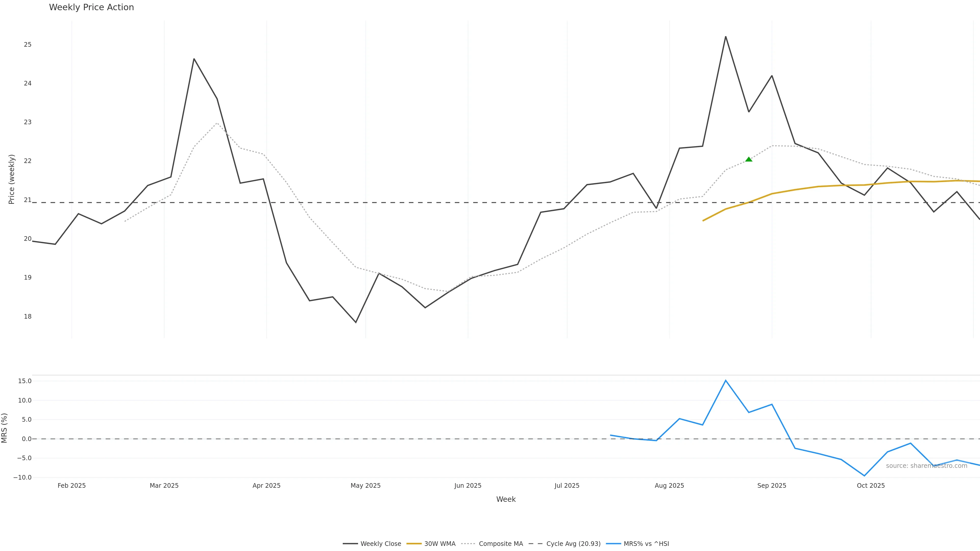Click the blue MRS% vs ^HSI legend swatch

[613, 544]
